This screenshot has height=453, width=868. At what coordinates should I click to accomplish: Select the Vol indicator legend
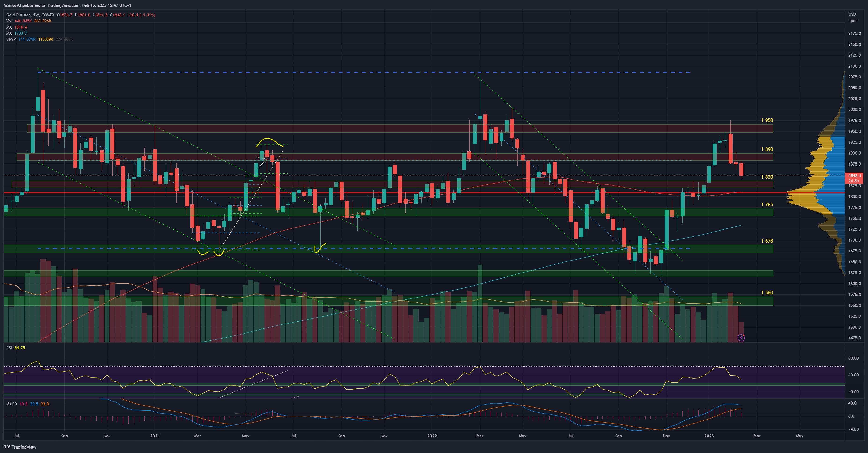(x=9, y=21)
